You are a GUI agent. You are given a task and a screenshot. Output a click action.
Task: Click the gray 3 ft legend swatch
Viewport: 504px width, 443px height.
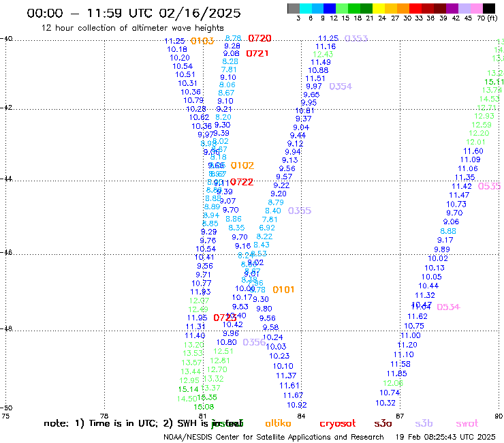tap(294, 8)
